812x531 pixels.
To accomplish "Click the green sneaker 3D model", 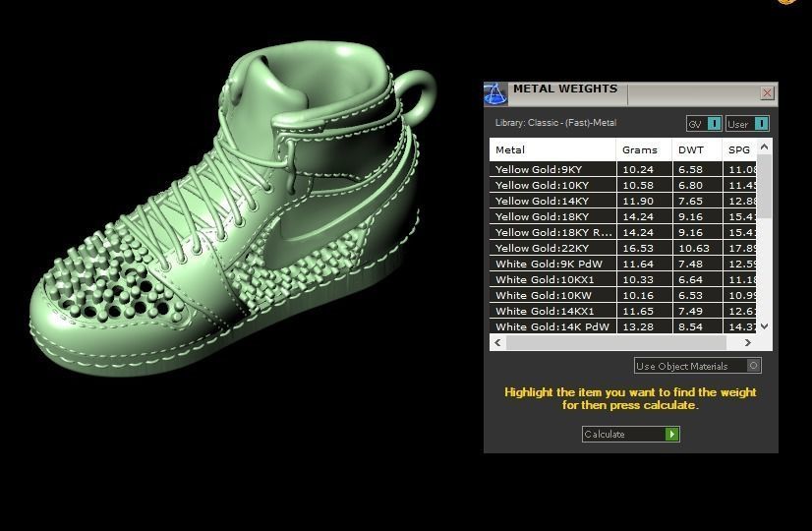I will coord(233,207).
